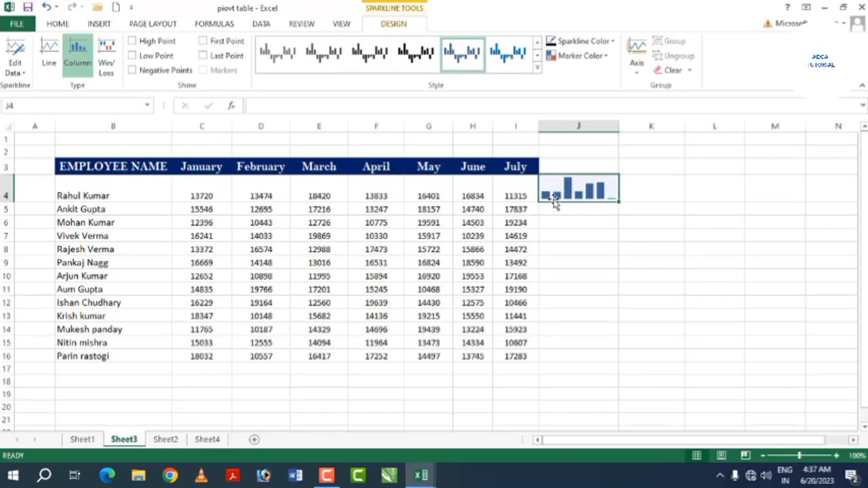Screen dimensions: 868x488
Task: Select column J header
Action: (x=578, y=126)
